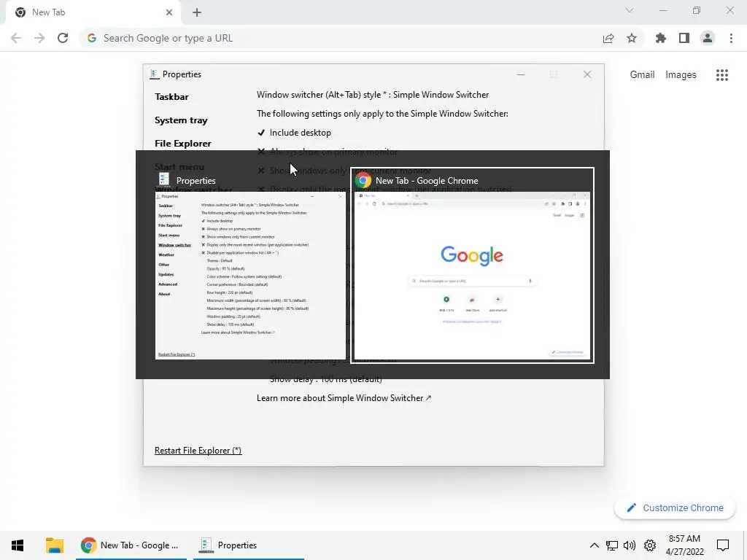Open Taskbar section in Properties

coord(171,97)
